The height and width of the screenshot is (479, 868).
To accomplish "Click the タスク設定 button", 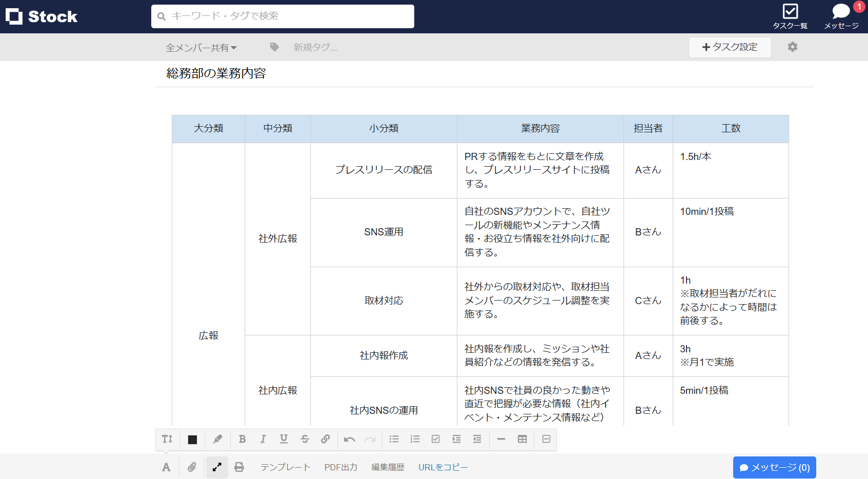I will point(730,47).
